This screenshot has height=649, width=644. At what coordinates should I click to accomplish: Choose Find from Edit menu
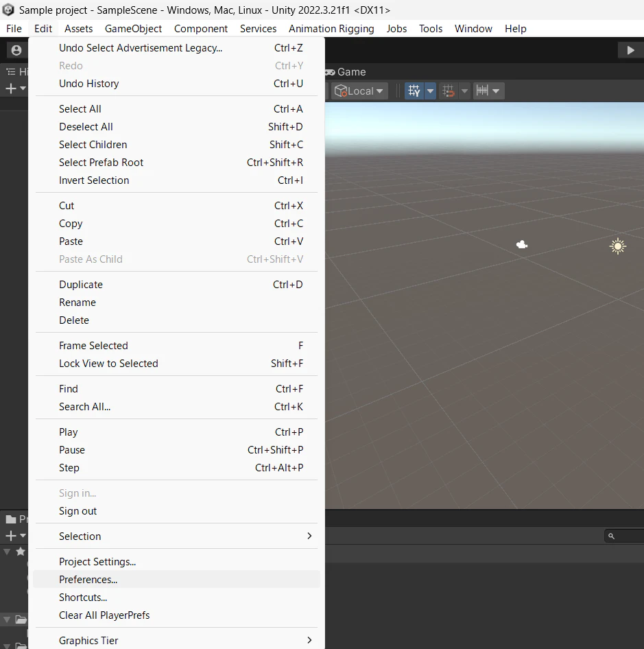[x=176, y=389]
